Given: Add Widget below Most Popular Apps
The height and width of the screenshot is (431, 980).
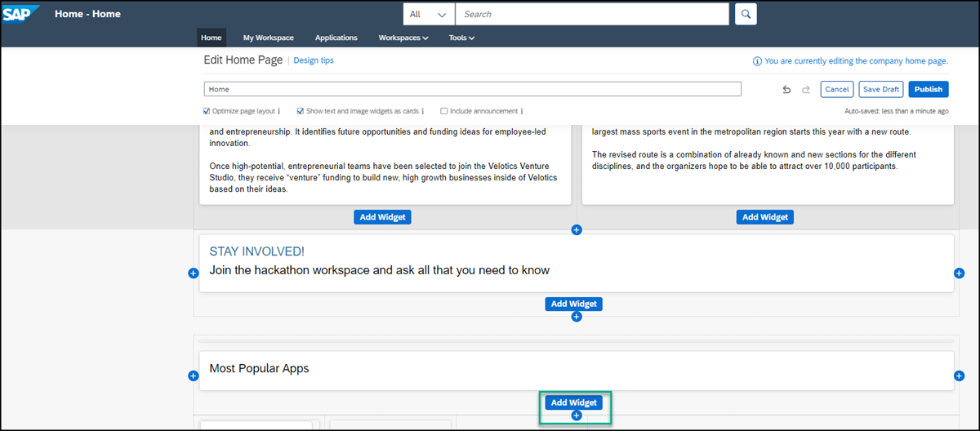Looking at the screenshot, I should point(574,402).
